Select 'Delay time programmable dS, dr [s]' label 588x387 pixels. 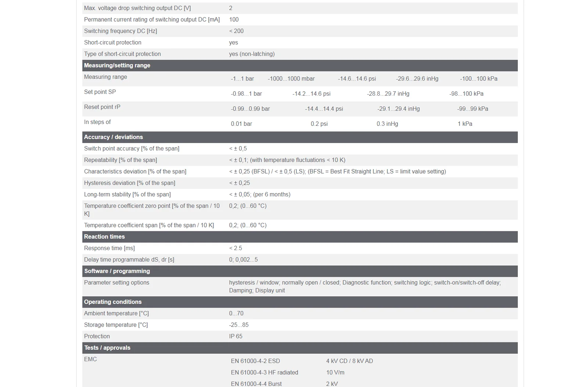[129, 260]
